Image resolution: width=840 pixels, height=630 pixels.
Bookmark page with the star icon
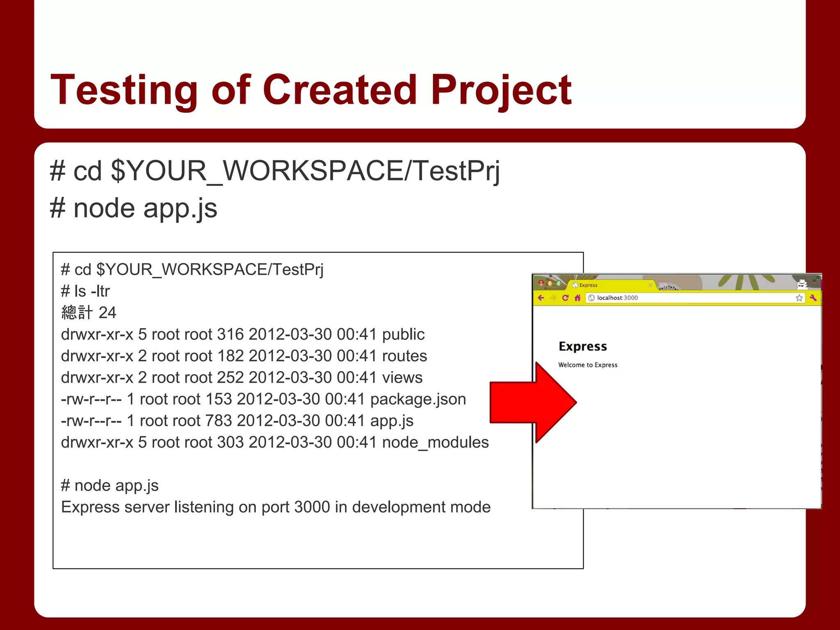click(x=799, y=298)
